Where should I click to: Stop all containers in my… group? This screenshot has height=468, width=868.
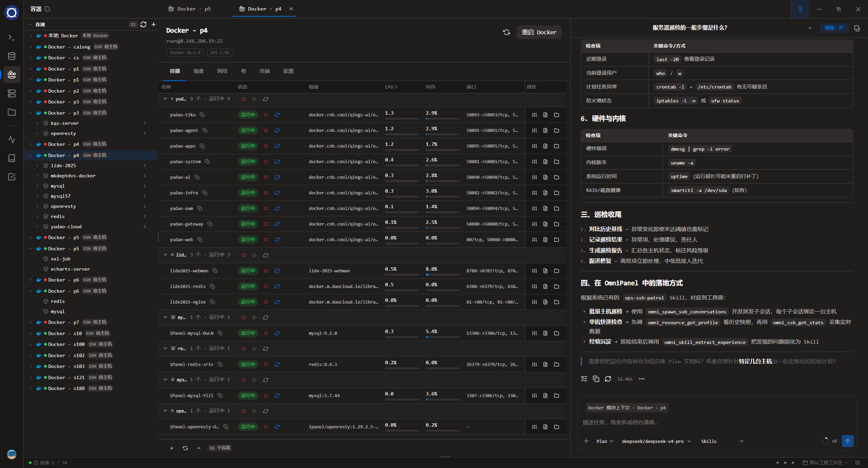243,317
